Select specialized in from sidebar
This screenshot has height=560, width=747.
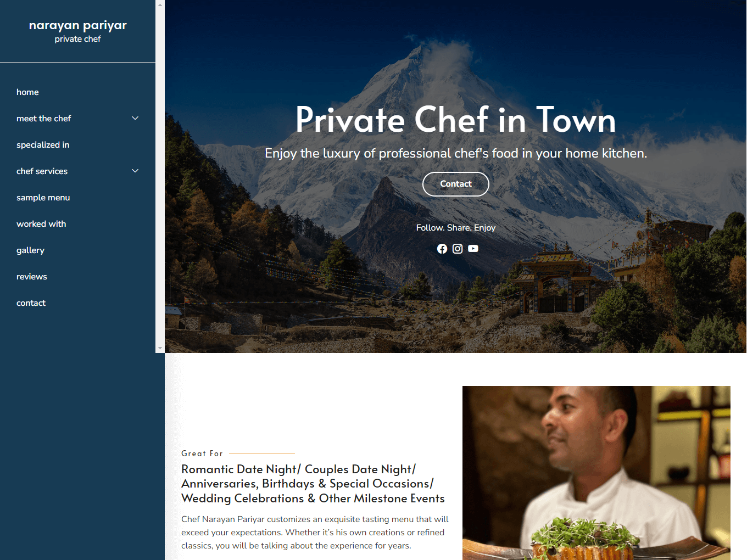pos(43,145)
